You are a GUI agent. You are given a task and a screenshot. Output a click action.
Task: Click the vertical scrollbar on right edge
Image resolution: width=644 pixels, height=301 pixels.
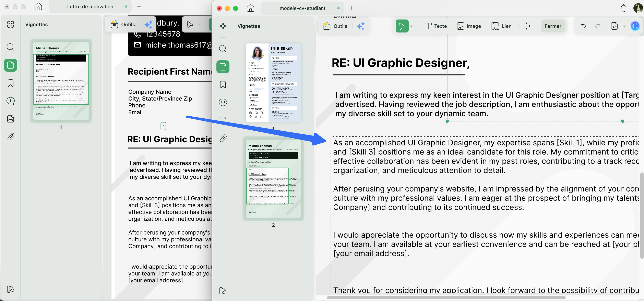642,215
